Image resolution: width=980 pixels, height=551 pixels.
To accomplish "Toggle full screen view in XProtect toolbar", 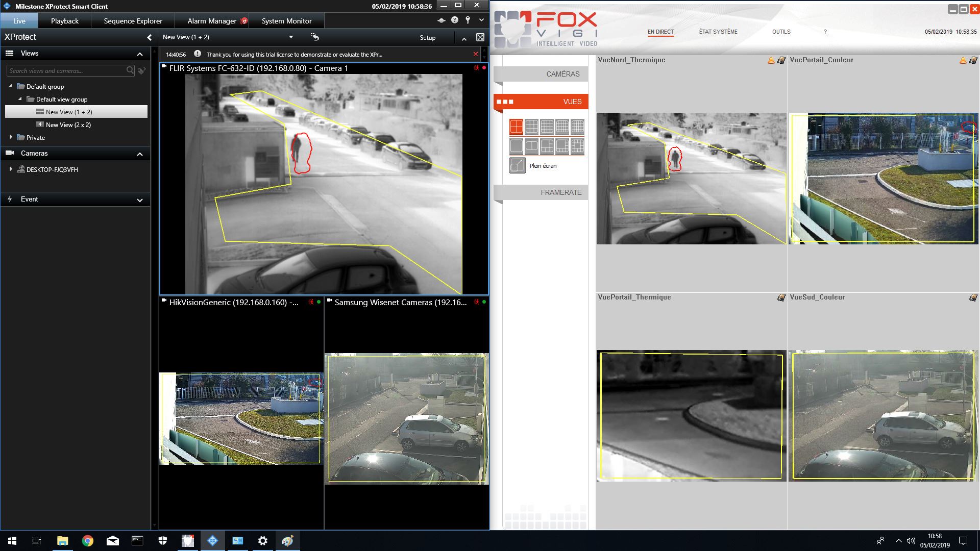I will 480,37.
